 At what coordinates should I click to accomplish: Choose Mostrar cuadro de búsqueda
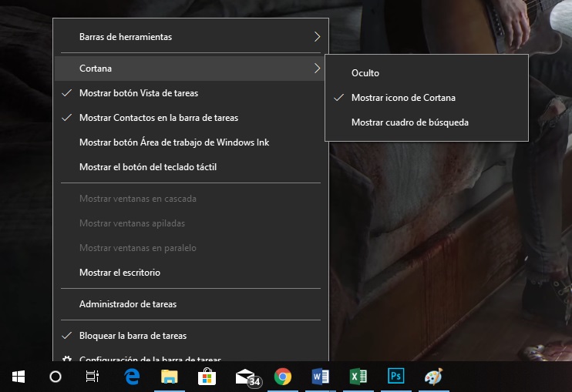409,122
